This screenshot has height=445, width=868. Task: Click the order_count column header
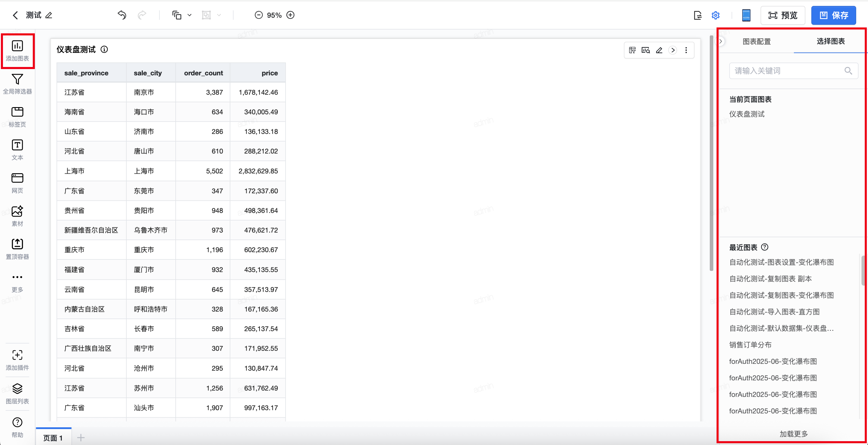point(203,73)
